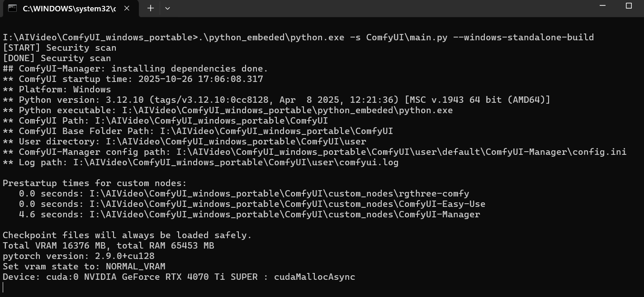Minimize the terminal window
644x297 pixels.
coord(603,6)
